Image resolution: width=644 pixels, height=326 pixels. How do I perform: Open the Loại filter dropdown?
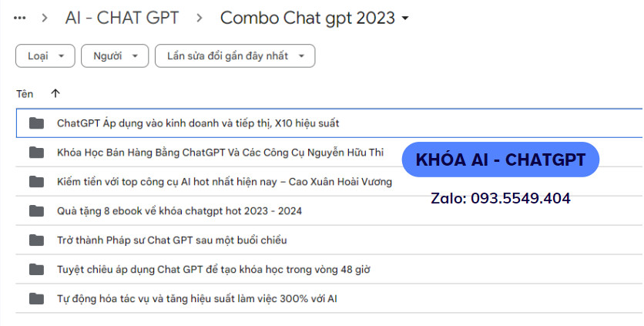45,56
